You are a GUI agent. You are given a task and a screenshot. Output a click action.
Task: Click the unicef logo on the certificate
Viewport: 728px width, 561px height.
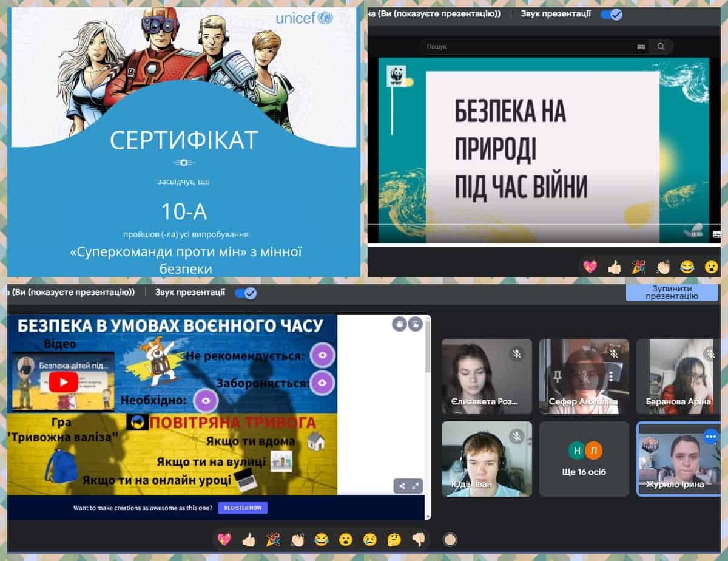pyautogui.click(x=305, y=18)
